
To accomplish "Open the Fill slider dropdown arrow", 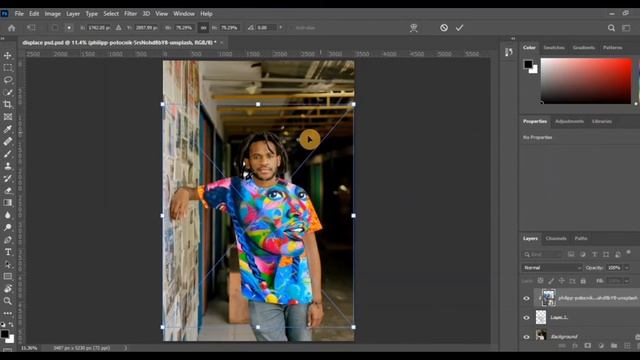I will (x=627, y=281).
